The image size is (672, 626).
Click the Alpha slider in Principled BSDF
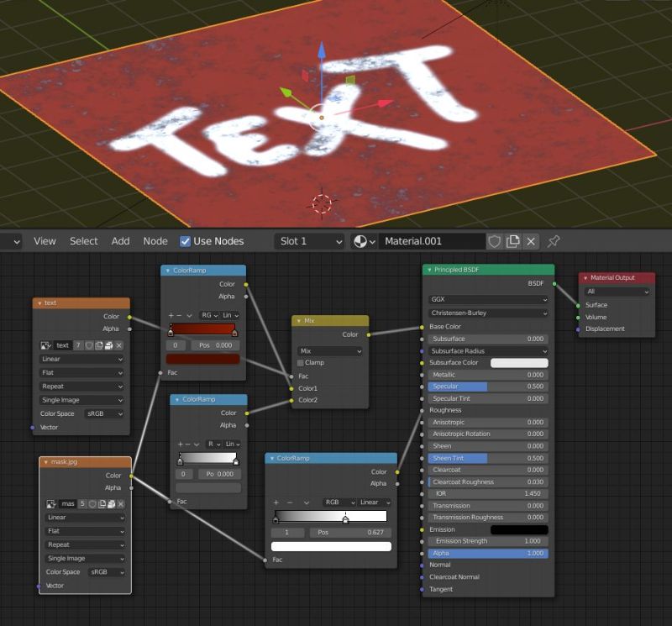click(488, 554)
